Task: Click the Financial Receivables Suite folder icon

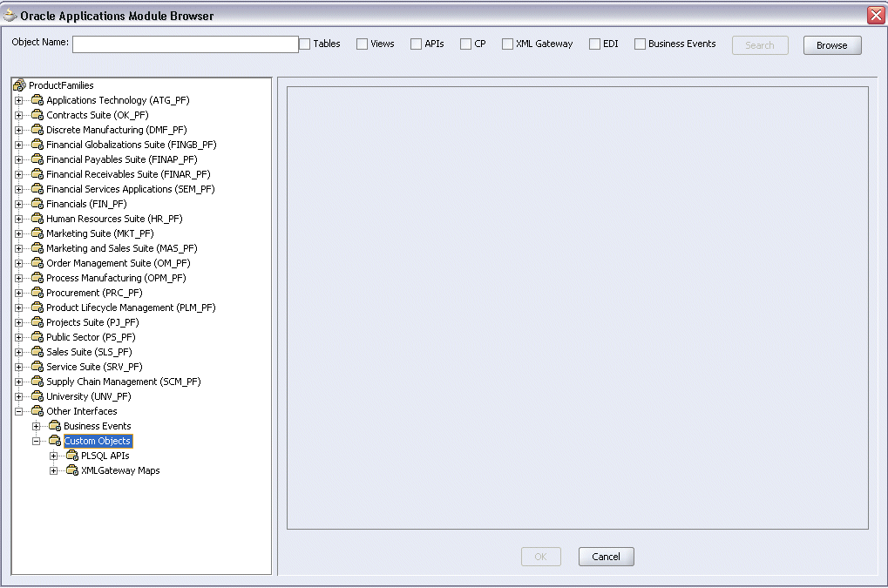Action: click(x=37, y=173)
